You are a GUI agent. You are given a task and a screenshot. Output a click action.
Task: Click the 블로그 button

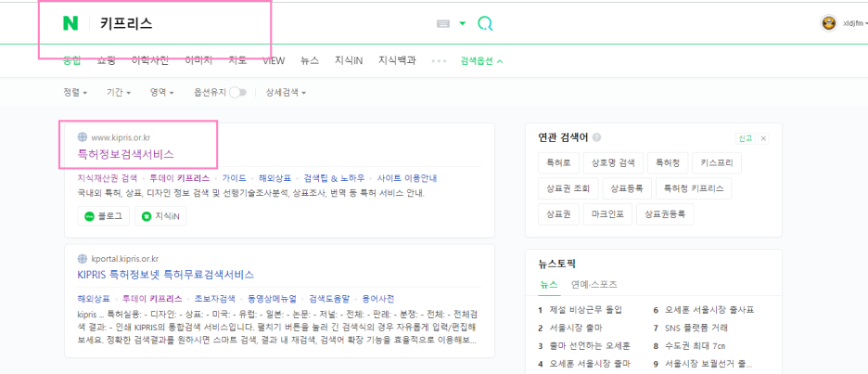[x=104, y=216]
